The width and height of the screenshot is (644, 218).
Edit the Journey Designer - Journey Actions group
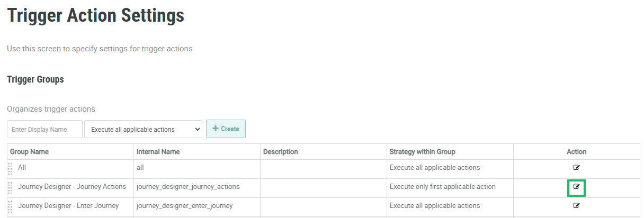click(x=577, y=187)
